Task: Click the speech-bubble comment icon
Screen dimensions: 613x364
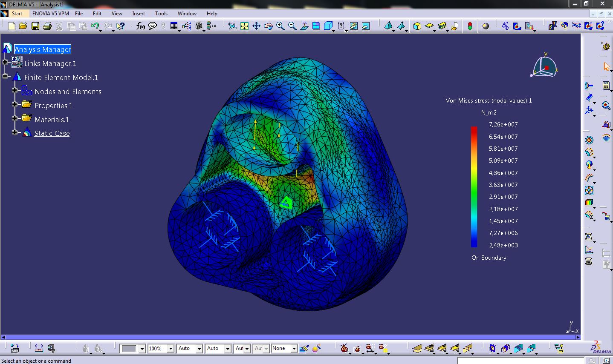Action: coord(152,26)
